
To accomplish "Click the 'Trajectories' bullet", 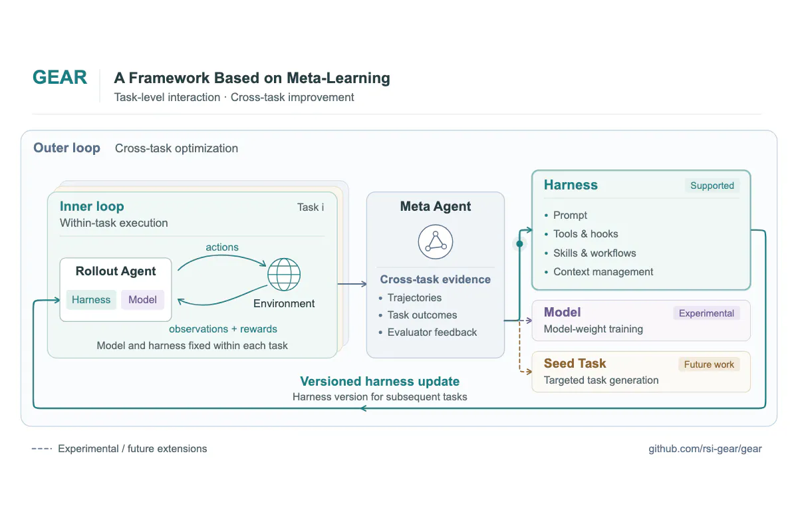I will [414, 298].
